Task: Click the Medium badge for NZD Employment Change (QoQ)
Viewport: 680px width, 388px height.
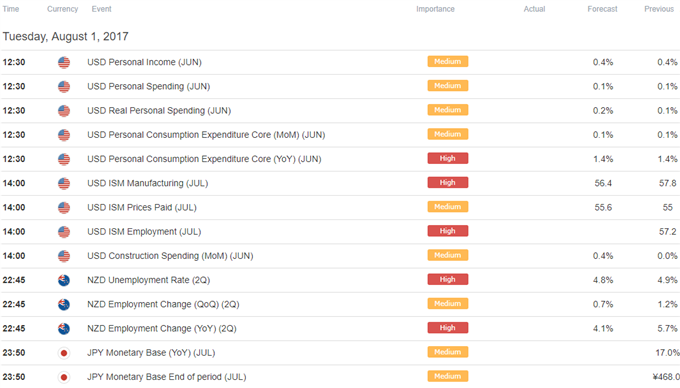Action: point(448,303)
